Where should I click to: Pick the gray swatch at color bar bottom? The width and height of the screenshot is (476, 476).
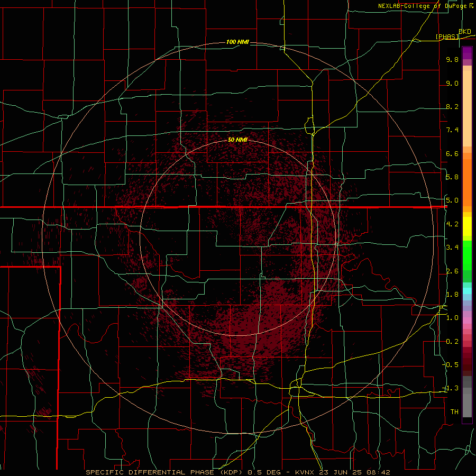point(467,405)
